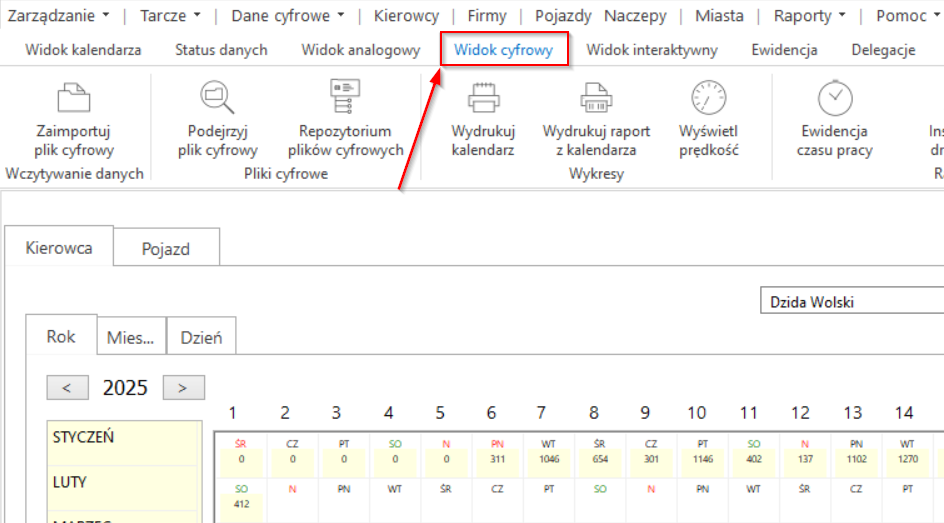Switch to Widok analogowy tab
The height and width of the screenshot is (523, 944).
point(361,50)
